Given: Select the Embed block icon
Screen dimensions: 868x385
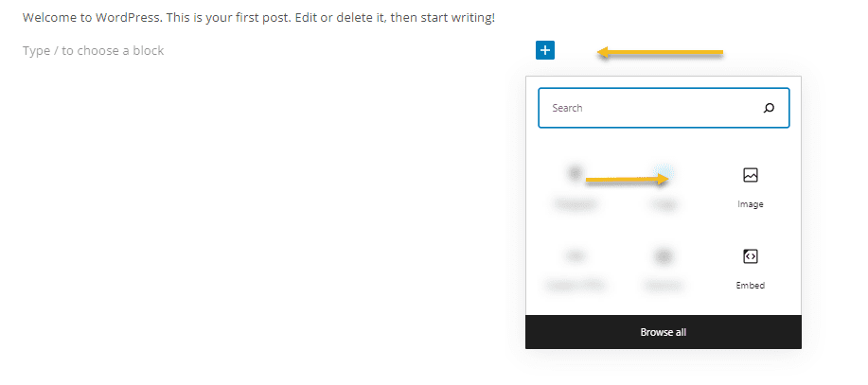Looking at the screenshot, I should pos(750,256).
